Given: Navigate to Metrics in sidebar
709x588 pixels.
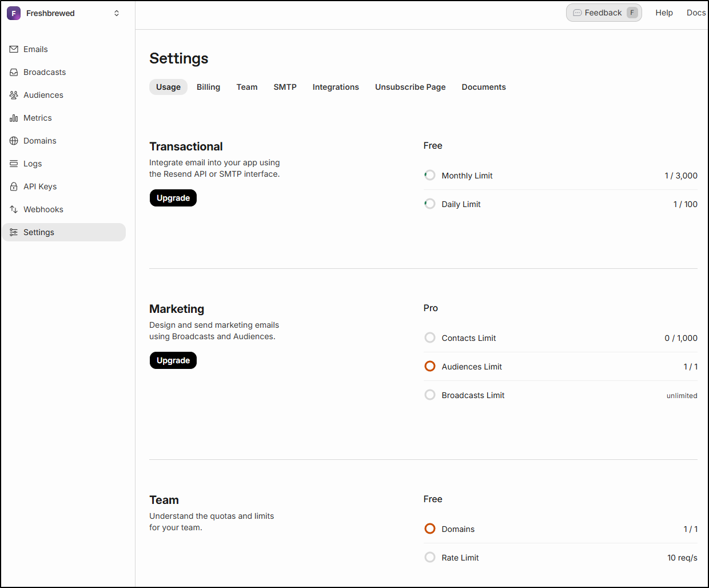Looking at the screenshot, I should point(64,118).
